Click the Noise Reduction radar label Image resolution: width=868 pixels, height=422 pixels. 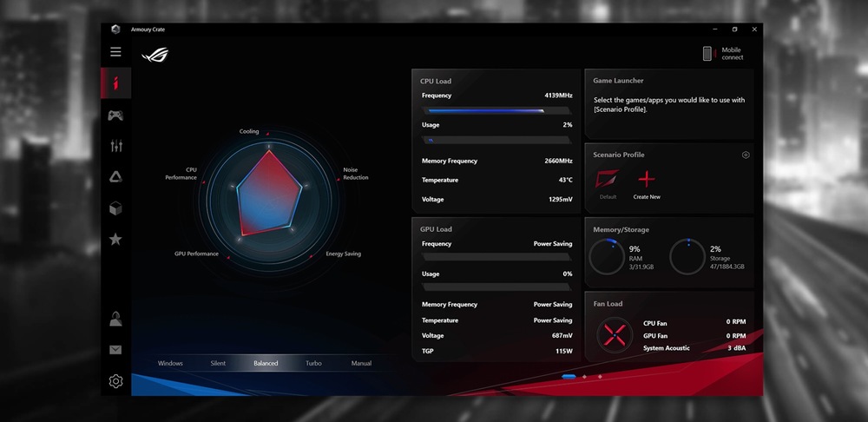click(x=355, y=174)
